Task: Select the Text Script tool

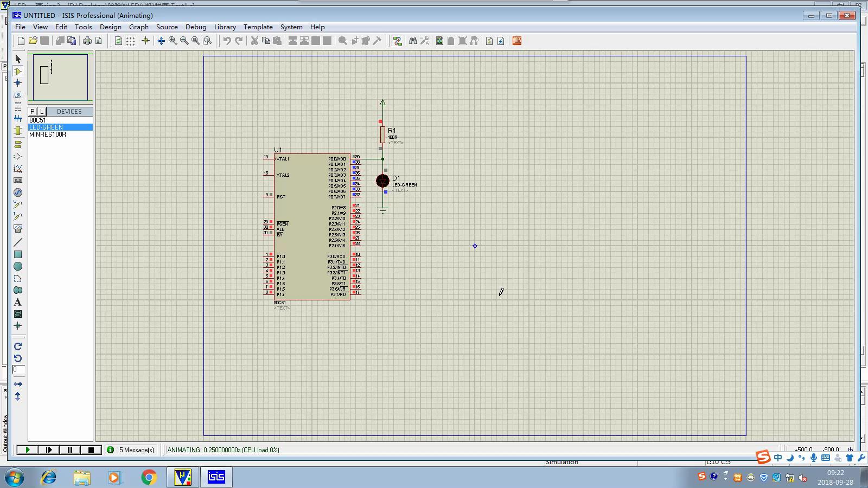Action: (x=18, y=107)
